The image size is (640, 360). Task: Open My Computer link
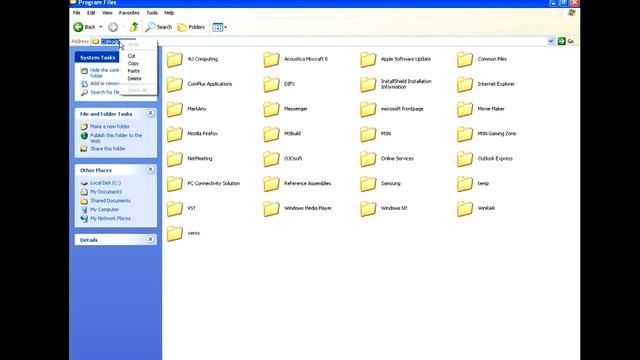click(x=100, y=209)
